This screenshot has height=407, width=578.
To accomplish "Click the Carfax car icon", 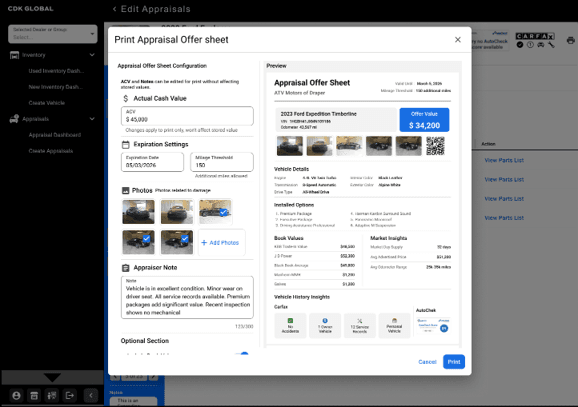I will tap(540, 45).
